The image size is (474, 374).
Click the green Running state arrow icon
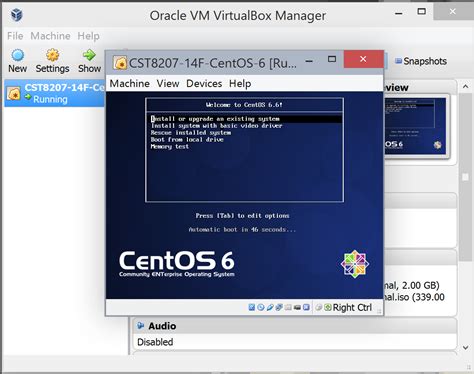[28, 97]
